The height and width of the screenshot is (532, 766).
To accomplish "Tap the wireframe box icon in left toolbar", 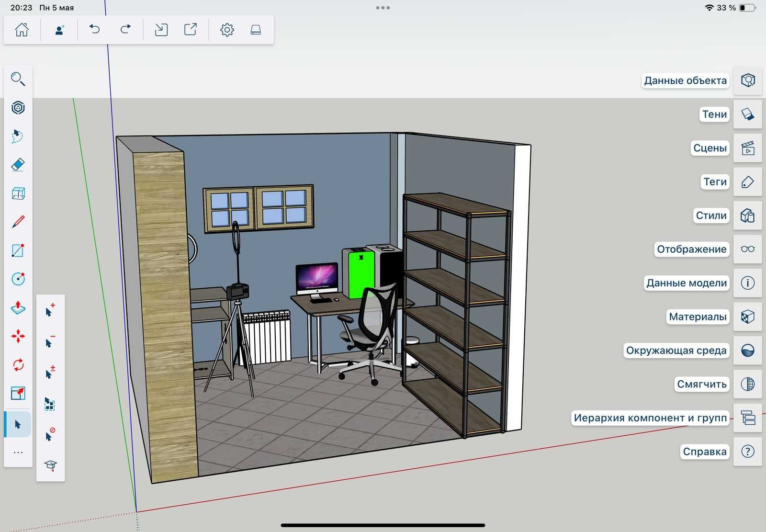I will 18,193.
